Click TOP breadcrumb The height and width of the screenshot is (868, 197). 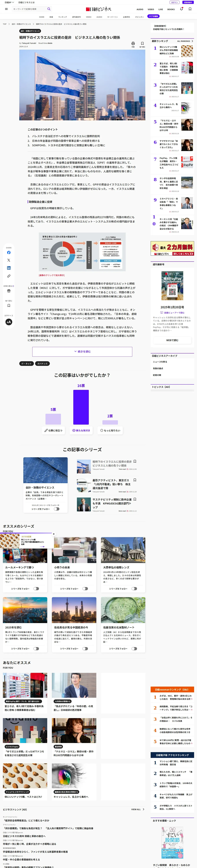click(x=5, y=24)
